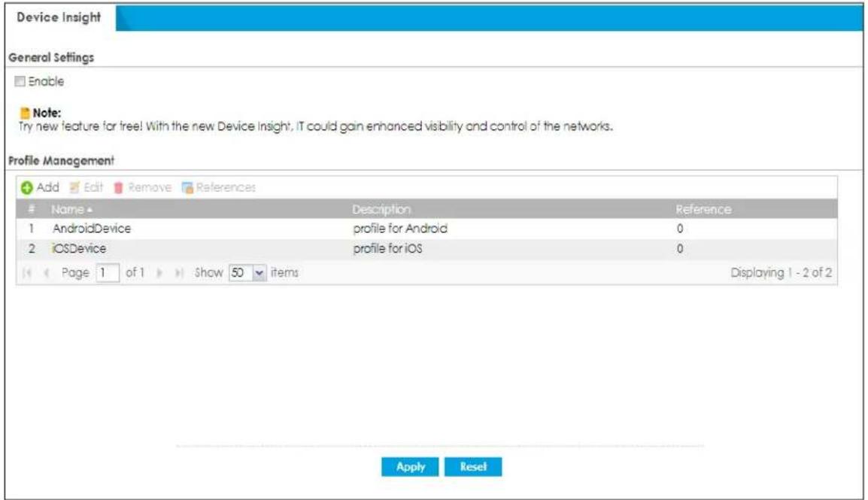Viewport: 868px width, 500px height.
Task: Click the yellow Note icon
Action: coord(24,113)
